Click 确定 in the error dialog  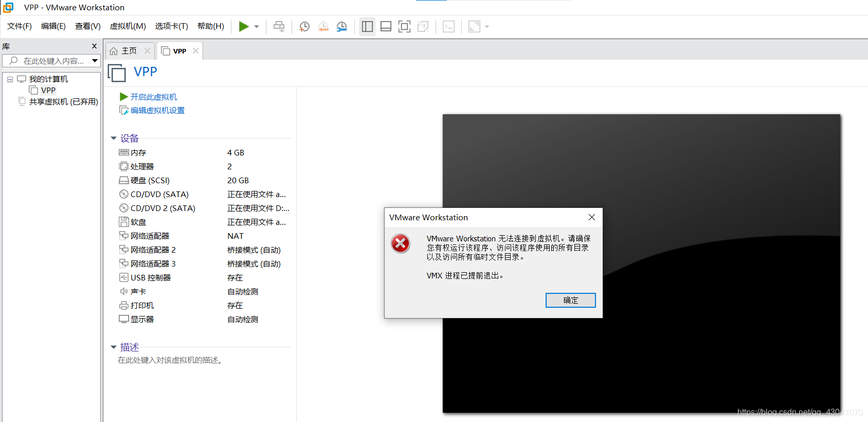(x=571, y=300)
